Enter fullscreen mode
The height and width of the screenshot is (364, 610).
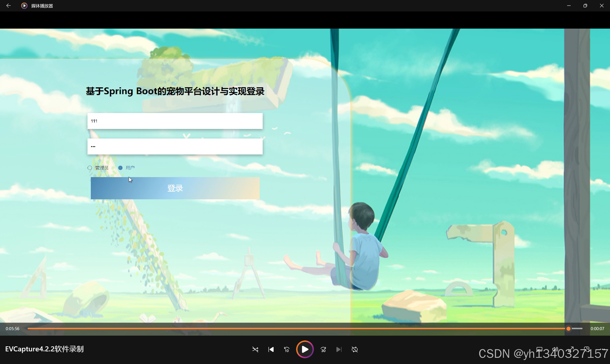coord(571,349)
